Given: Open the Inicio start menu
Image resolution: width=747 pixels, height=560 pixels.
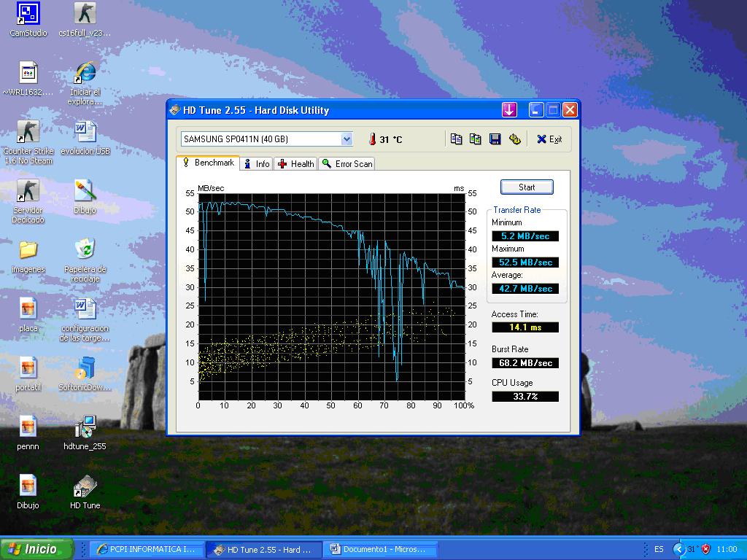Looking at the screenshot, I should click(x=36, y=549).
